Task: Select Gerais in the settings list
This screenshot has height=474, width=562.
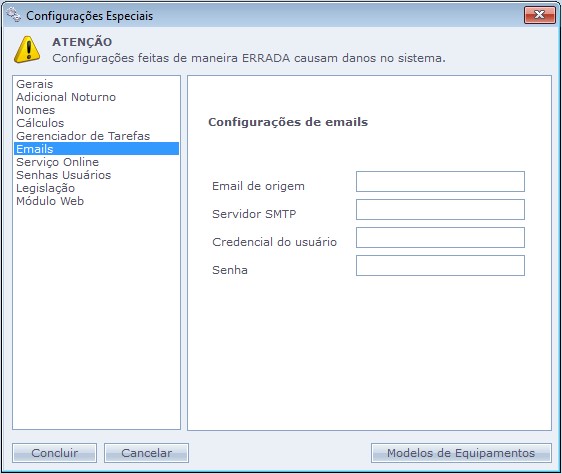Action: coord(35,84)
